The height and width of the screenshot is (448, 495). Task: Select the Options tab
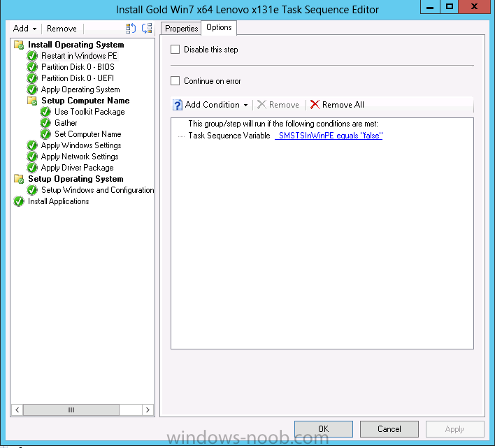pyautogui.click(x=219, y=27)
